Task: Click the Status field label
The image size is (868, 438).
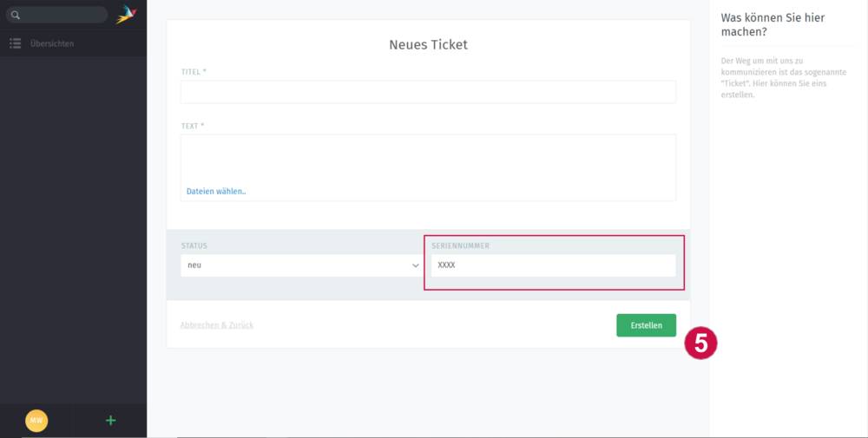Action: click(194, 246)
